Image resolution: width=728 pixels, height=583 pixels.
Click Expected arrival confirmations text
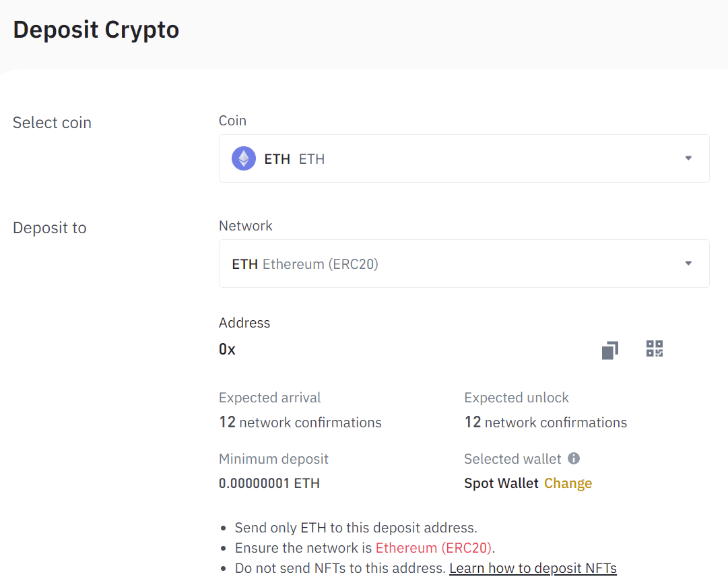300,423
